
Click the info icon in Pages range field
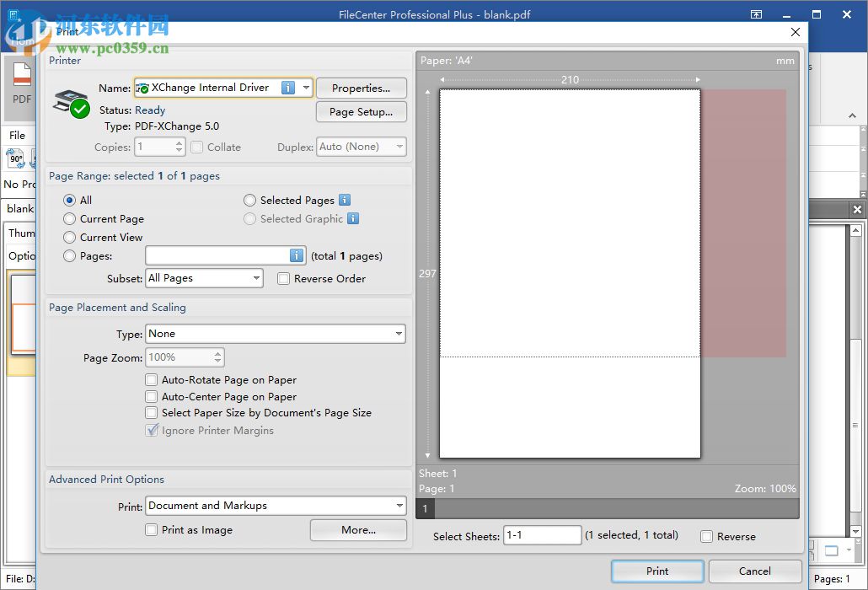297,255
